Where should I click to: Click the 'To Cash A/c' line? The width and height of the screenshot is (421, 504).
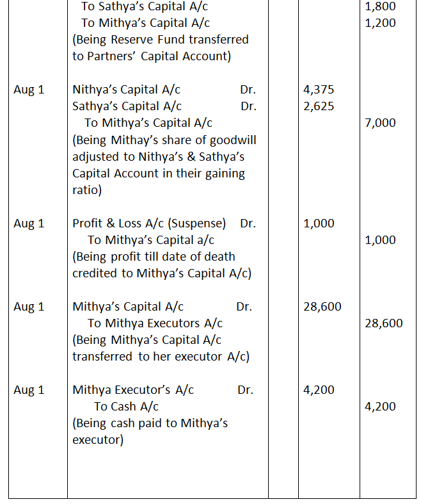[x=126, y=407]
